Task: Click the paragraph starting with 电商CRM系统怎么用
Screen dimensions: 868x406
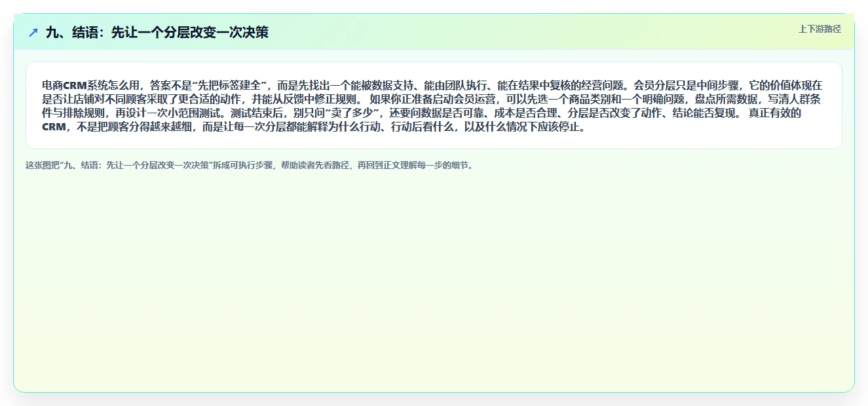Action: click(434, 105)
